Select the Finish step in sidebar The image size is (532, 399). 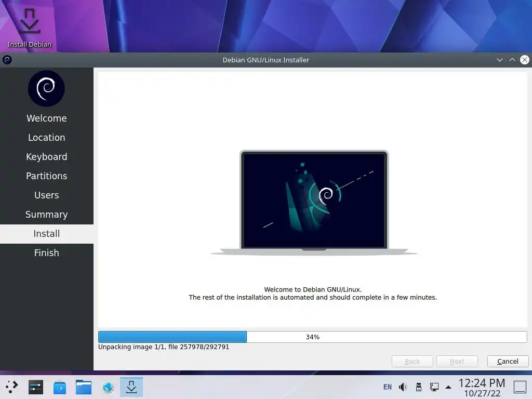click(46, 253)
